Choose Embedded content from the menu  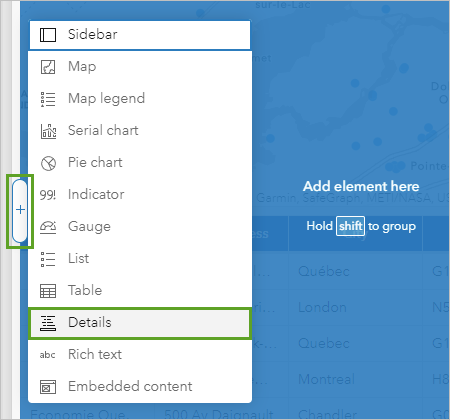coord(139,386)
